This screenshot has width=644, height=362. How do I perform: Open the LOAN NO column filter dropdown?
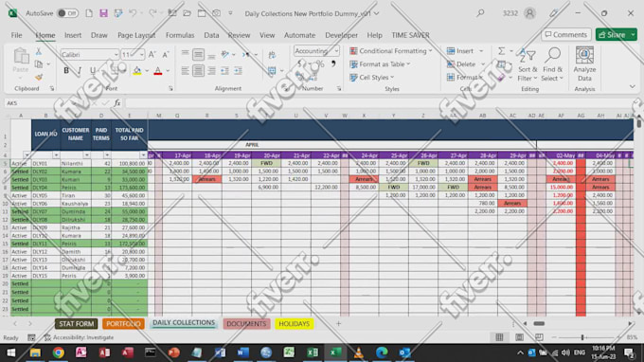(56, 154)
